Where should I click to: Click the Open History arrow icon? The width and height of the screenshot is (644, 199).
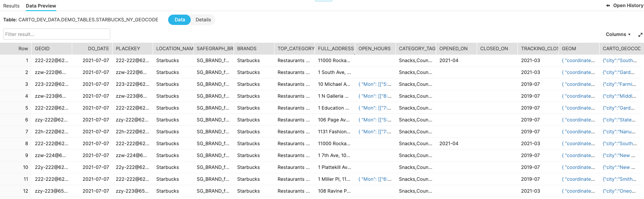608,6
